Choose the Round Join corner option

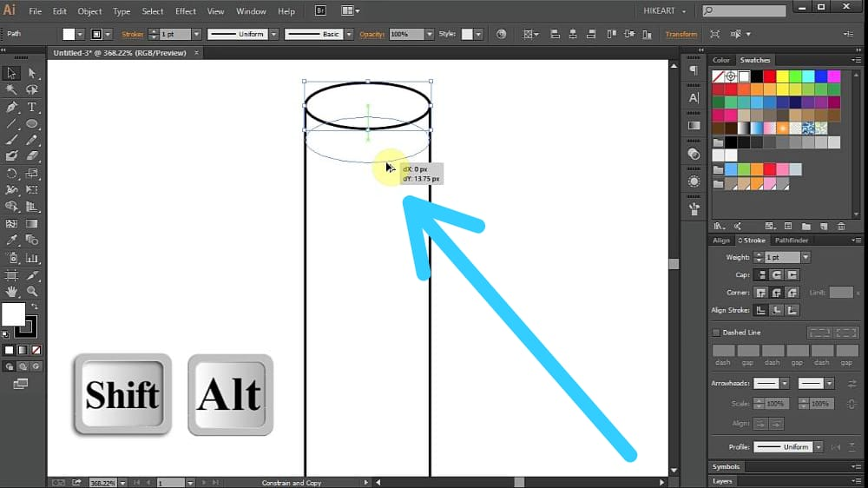click(x=777, y=293)
